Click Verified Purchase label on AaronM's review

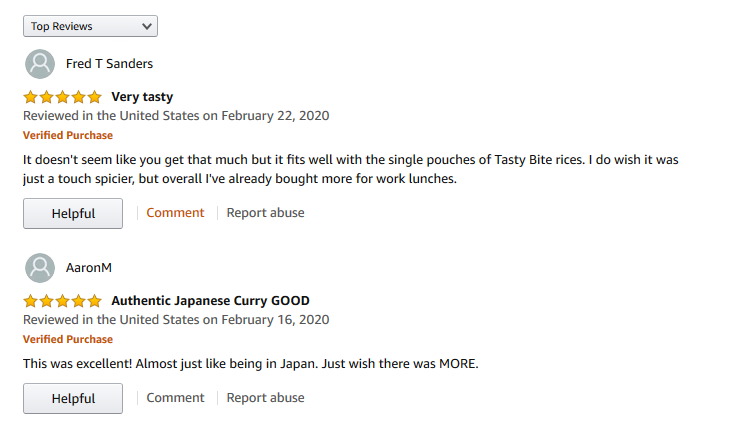coord(68,339)
